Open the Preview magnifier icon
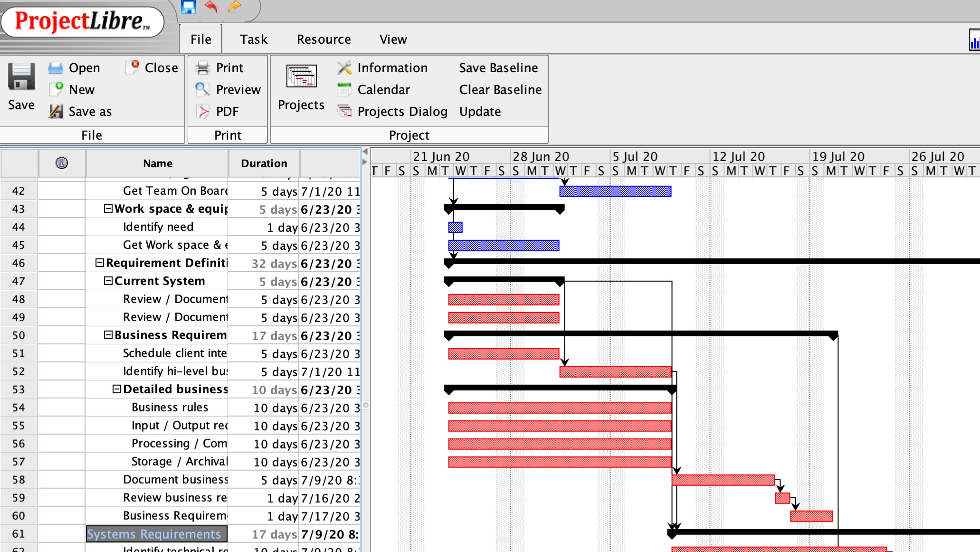The height and width of the screenshot is (552, 980). pos(203,89)
